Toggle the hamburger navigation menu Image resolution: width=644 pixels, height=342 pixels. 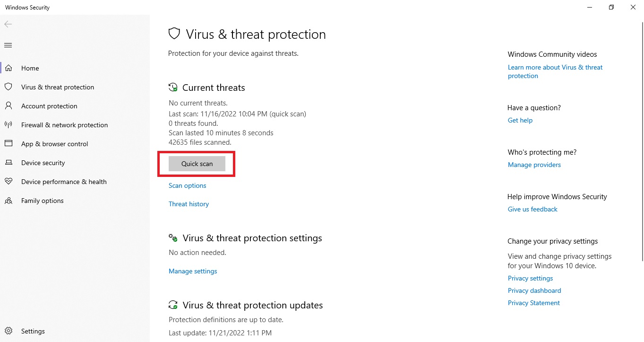click(8, 45)
